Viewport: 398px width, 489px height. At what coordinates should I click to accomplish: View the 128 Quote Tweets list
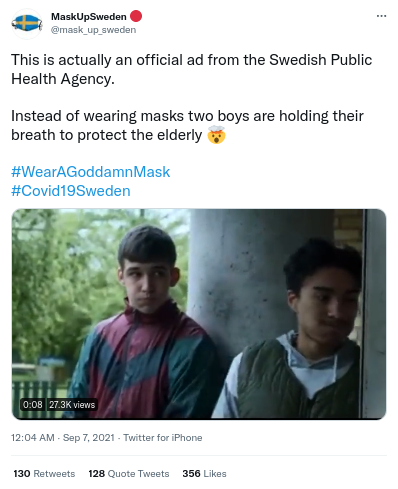(129, 474)
